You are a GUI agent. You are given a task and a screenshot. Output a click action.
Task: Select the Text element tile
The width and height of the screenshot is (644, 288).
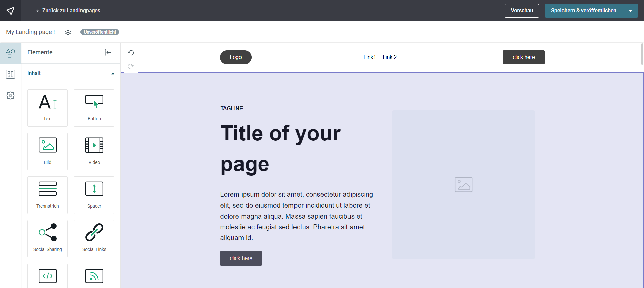coord(47,108)
